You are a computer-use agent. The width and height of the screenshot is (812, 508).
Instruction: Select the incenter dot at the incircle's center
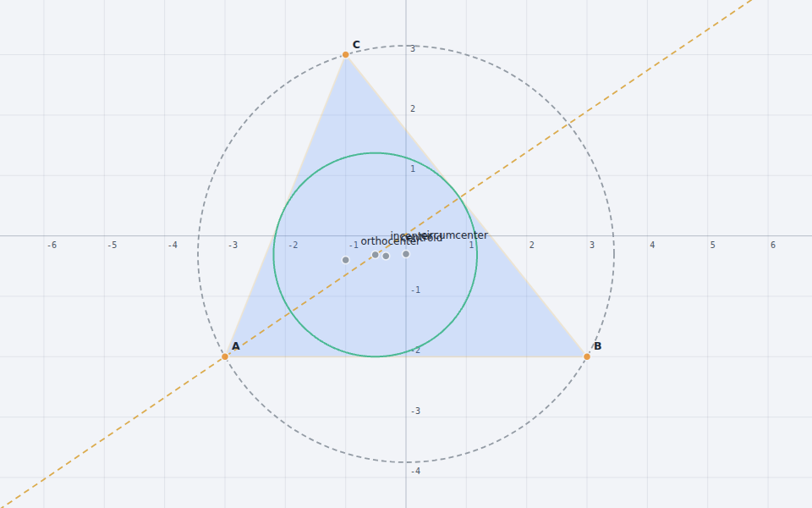(x=376, y=255)
